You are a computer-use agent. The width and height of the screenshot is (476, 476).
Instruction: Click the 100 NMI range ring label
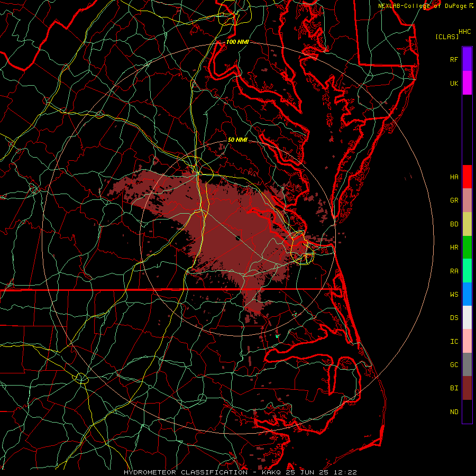point(237,42)
